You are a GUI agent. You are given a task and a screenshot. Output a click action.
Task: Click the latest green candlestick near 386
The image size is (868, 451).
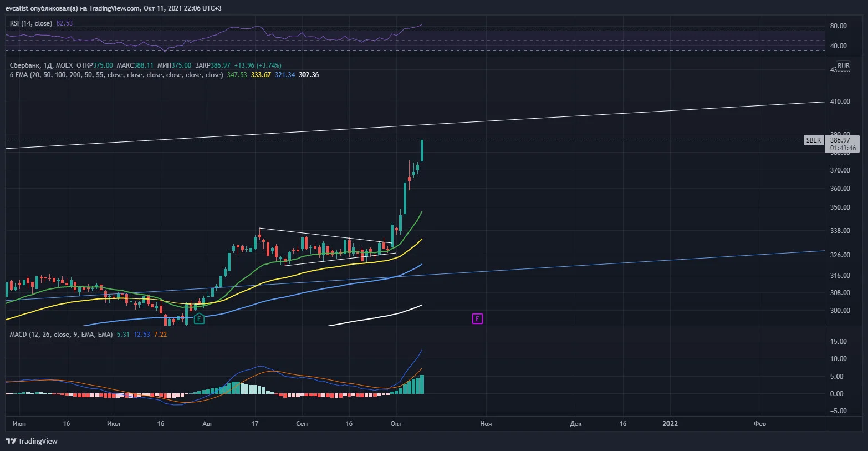[422, 150]
